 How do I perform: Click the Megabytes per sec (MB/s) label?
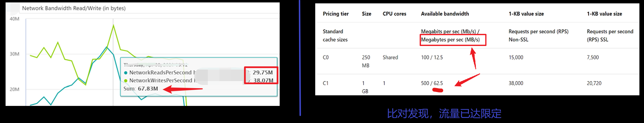pyautogui.click(x=450, y=40)
